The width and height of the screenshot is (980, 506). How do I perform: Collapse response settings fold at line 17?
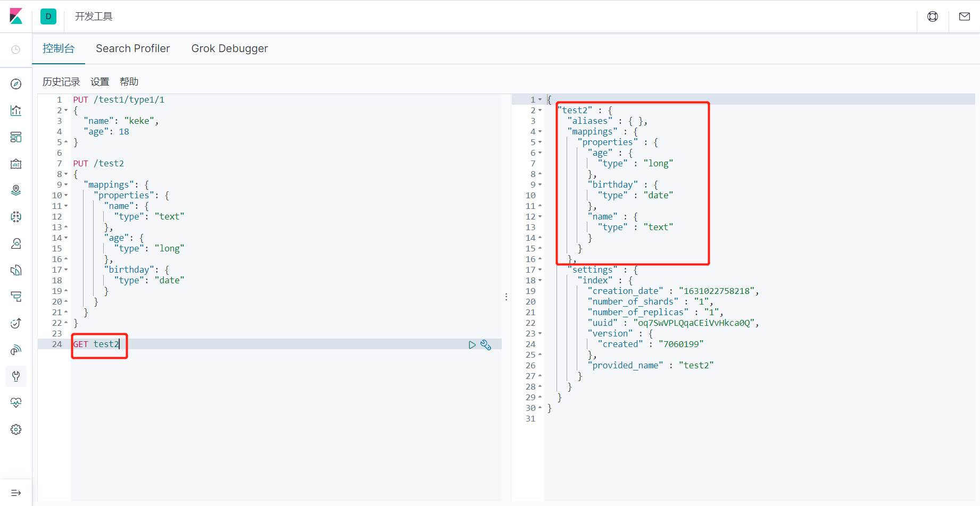pyautogui.click(x=540, y=270)
